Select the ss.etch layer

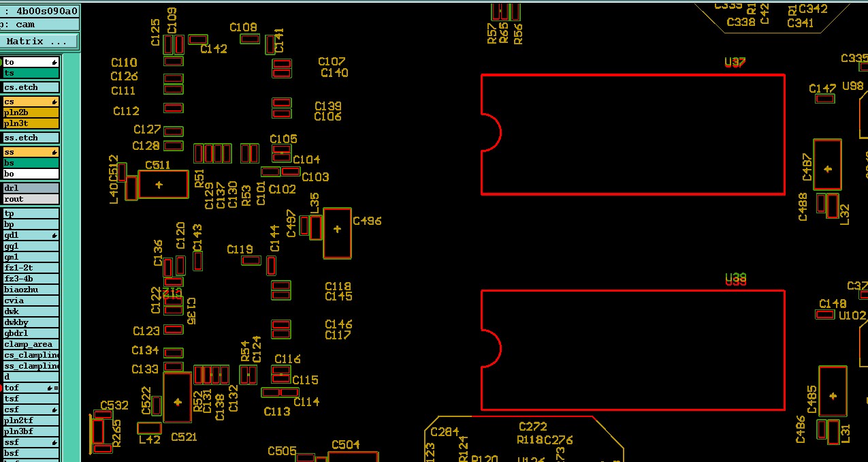[31, 138]
